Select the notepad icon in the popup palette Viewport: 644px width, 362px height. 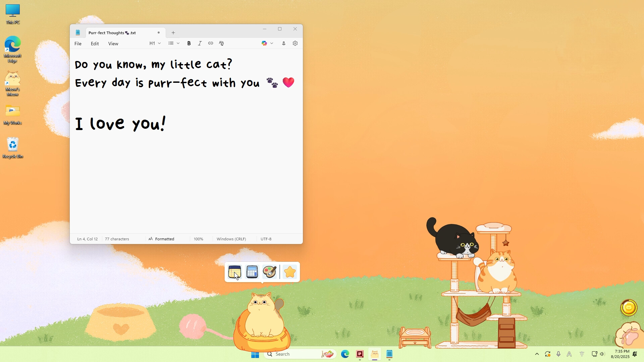pos(235,272)
